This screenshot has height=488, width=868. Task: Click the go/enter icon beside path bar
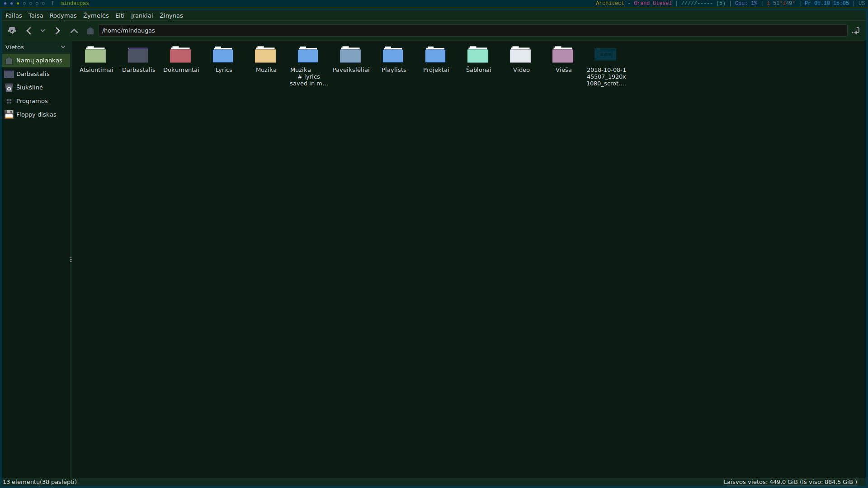(856, 31)
